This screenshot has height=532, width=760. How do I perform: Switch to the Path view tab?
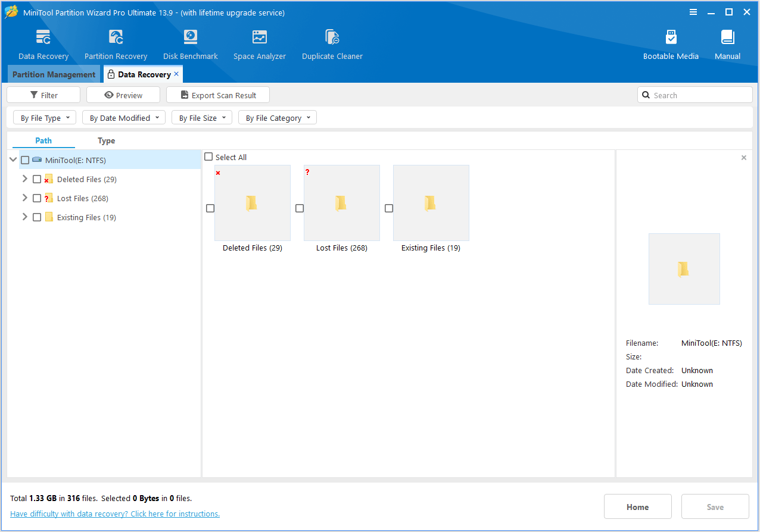43,140
